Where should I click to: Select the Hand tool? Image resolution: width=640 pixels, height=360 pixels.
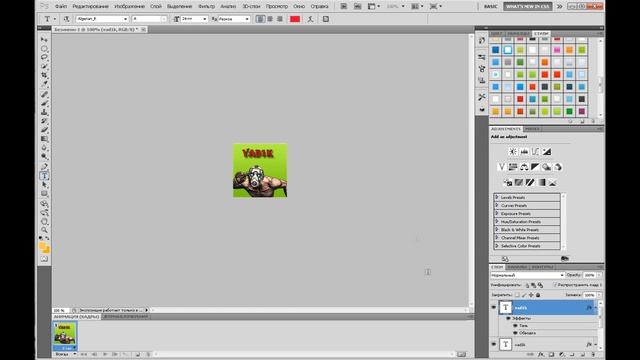pyautogui.click(x=44, y=222)
